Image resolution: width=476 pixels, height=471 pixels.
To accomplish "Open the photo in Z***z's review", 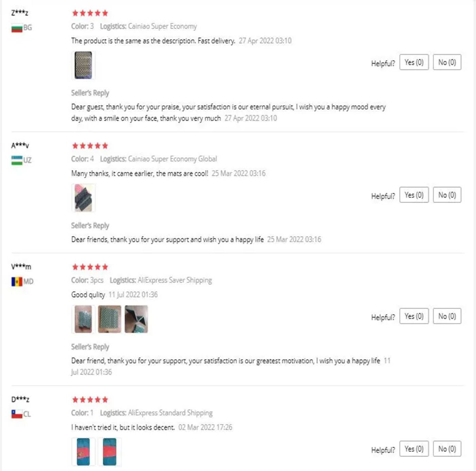I will pos(83,65).
